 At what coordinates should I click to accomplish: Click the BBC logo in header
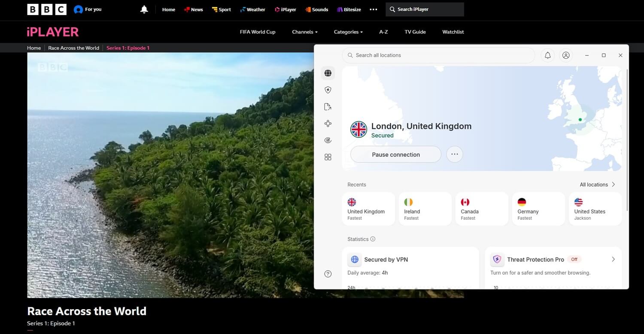[47, 9]
